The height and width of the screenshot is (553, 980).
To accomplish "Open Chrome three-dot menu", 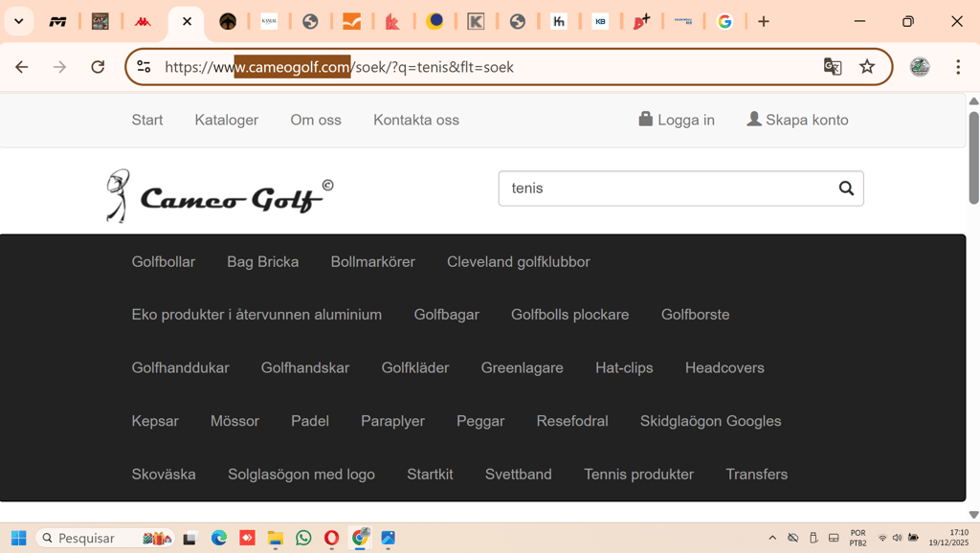I will (957, 67).
